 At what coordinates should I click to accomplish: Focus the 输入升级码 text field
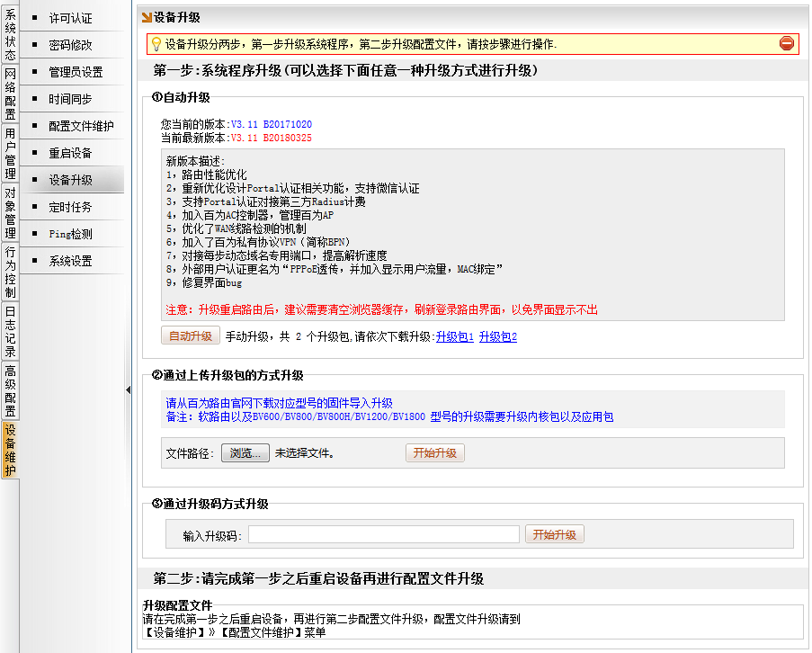pos(384,535)
